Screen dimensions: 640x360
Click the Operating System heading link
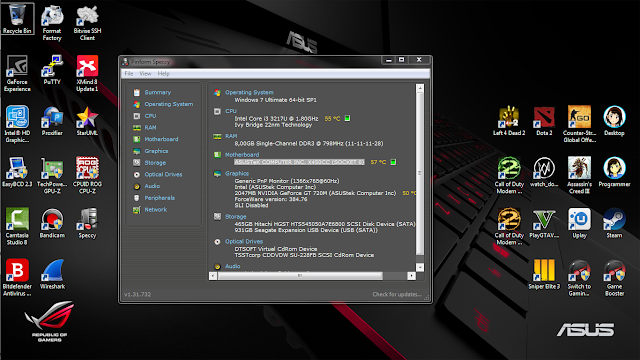[x=249, y=92]
